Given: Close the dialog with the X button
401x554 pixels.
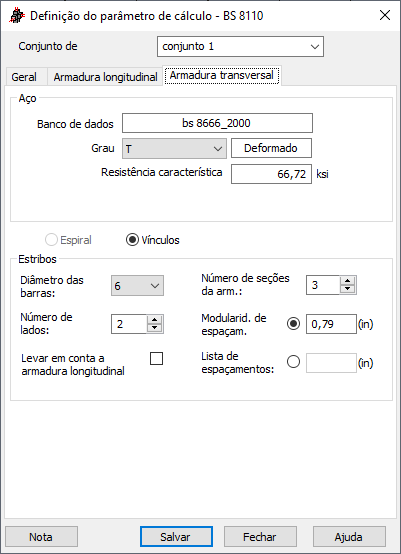Looking at the screenshot, I should 385,16.
